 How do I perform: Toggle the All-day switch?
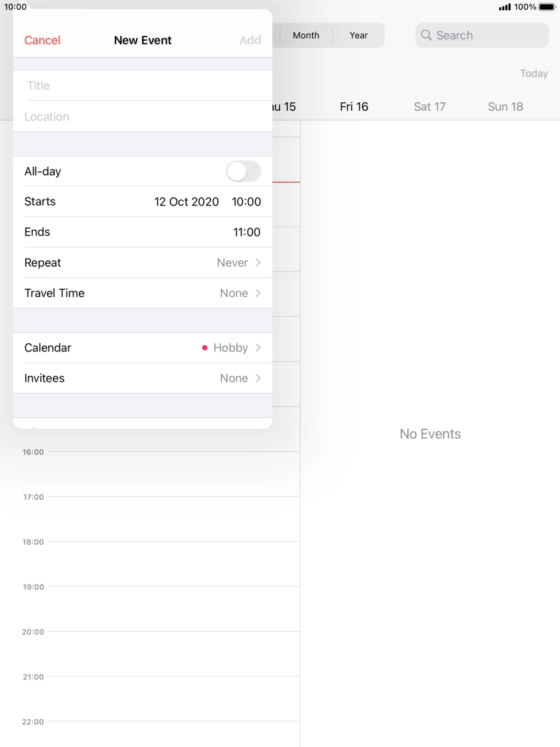pos(243,171)
